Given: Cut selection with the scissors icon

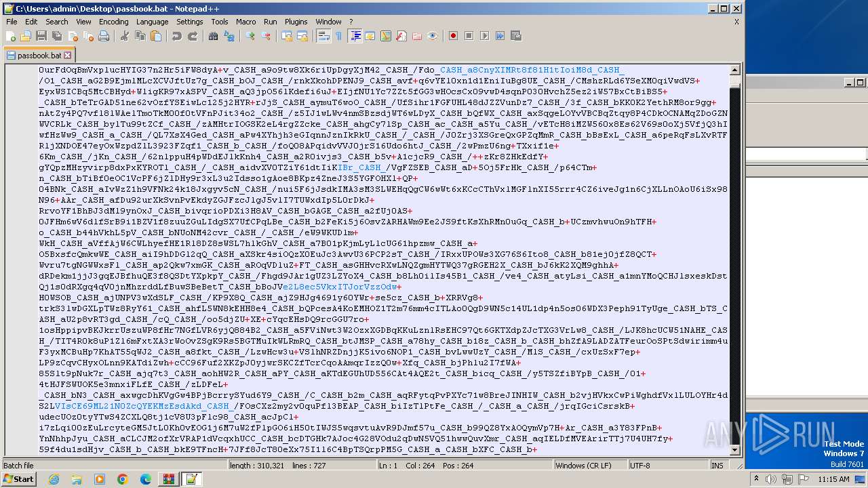Looking at the screenshot, I should click(125, 36).
